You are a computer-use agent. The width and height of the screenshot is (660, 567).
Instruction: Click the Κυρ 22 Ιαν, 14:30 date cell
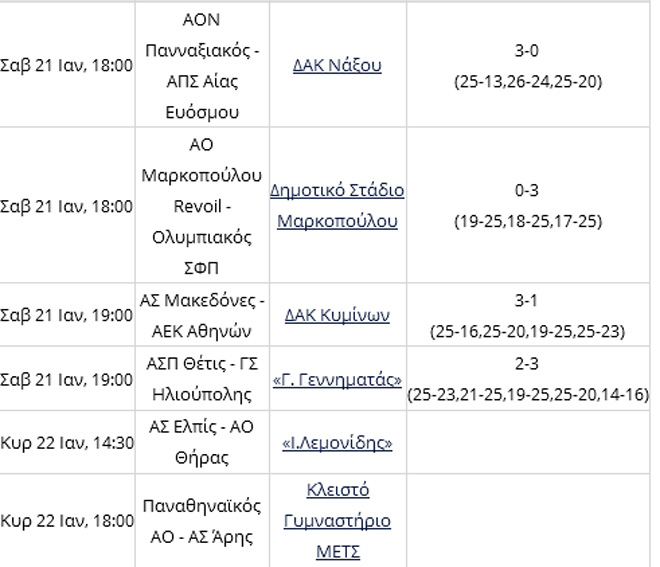pos(67,442)
